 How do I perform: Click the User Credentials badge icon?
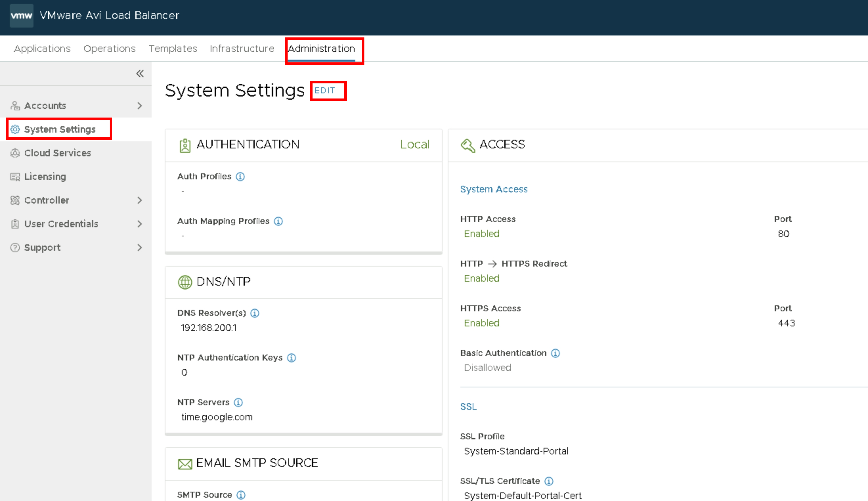(x=15, y=224)
